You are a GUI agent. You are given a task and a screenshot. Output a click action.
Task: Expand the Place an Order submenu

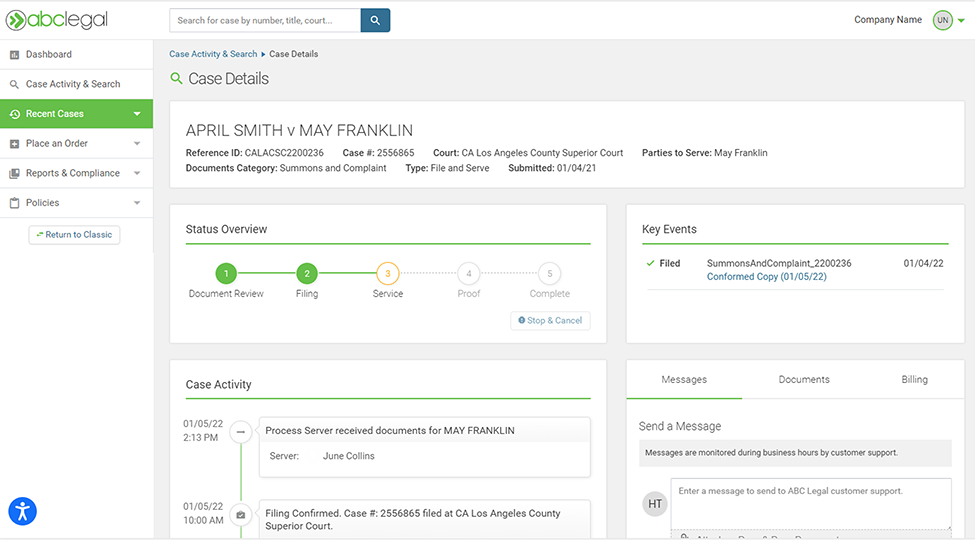coord(137,144)
